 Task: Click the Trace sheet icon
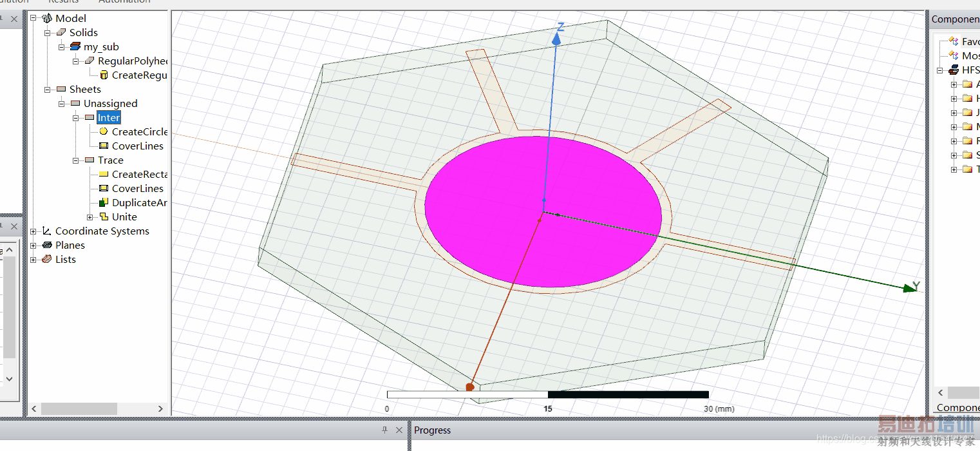tap(90, 160)
